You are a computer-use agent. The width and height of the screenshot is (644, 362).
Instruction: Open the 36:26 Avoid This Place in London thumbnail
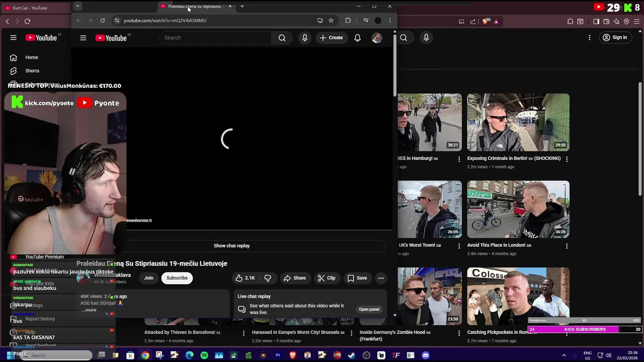pos(518,209)
